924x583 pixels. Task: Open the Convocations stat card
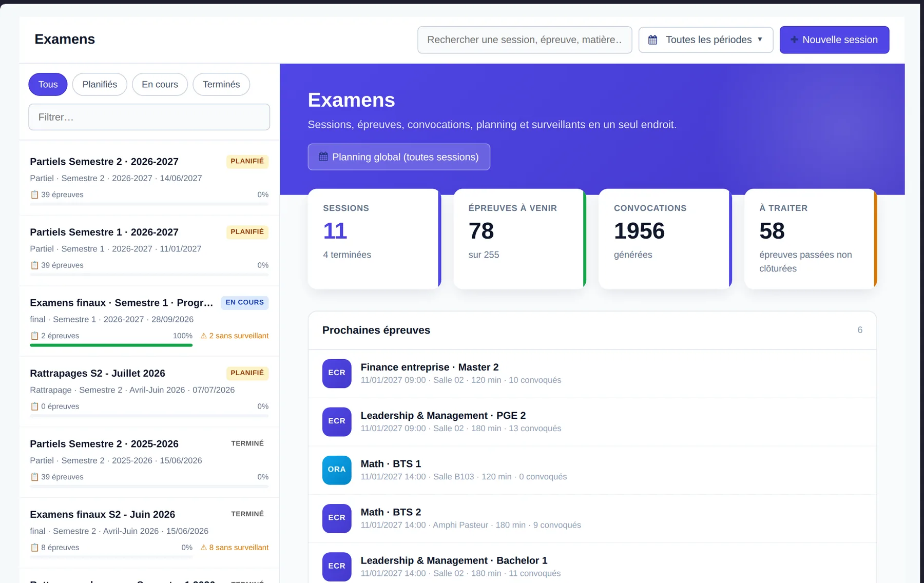pos(665,239)
